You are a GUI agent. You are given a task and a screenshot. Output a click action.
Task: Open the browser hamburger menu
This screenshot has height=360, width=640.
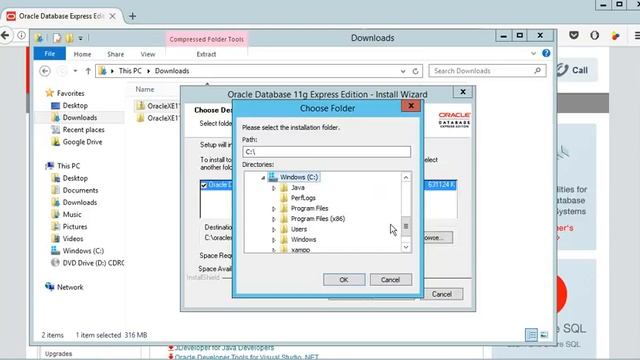coord(637,36)
